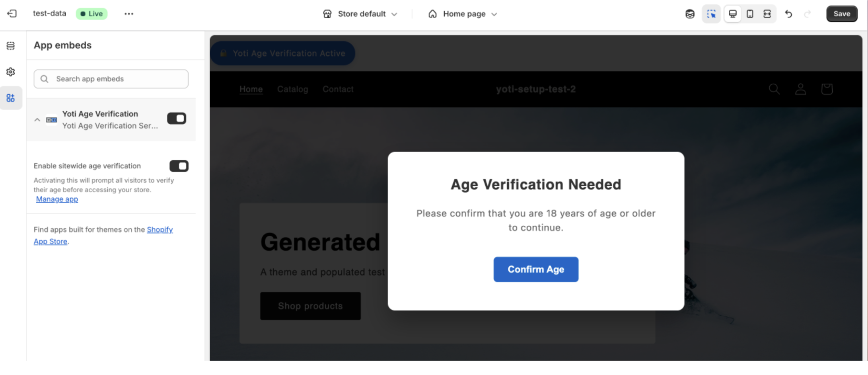Click the Search app embeds field
The width and height of the screenshot is (868, 375).
(111, 79)
